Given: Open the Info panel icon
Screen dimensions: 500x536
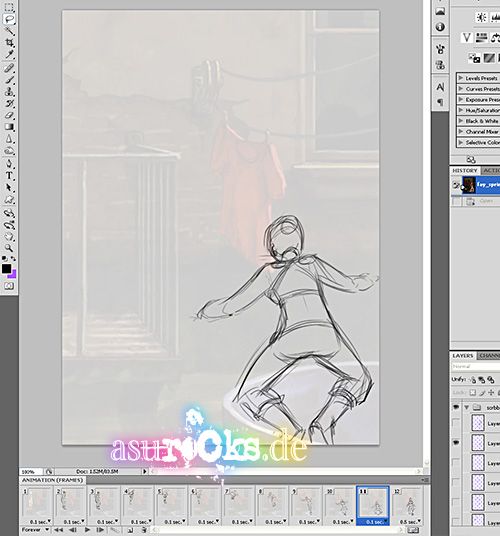Looking at the screenshot, I should (x=440, y=27).
